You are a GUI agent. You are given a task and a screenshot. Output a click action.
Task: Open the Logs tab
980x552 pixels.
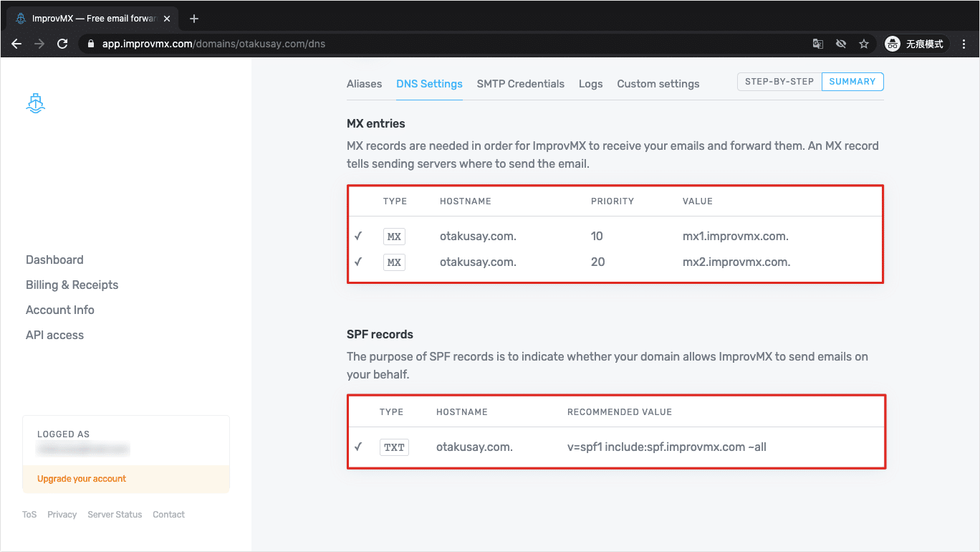591,84
